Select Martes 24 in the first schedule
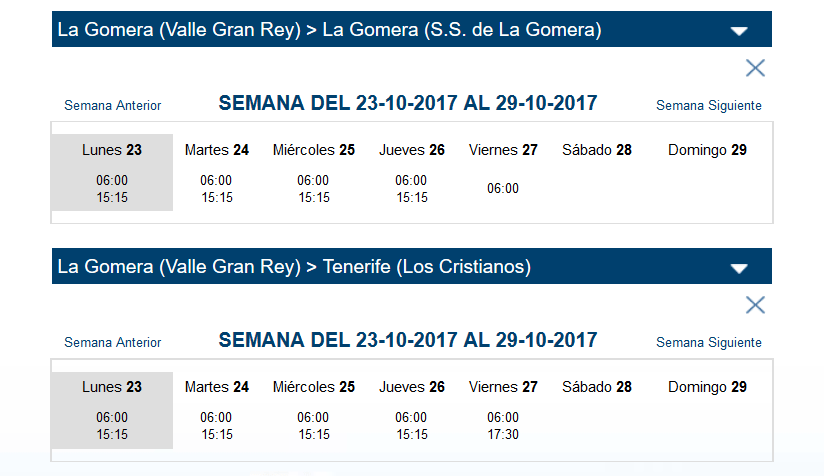The image size is (824, 476). [217, 150]
